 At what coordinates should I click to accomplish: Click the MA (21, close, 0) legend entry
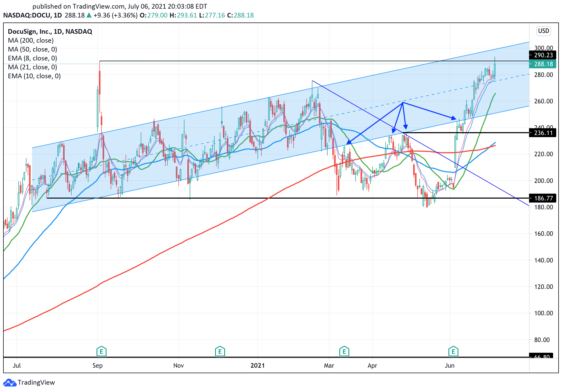point(32,67)
